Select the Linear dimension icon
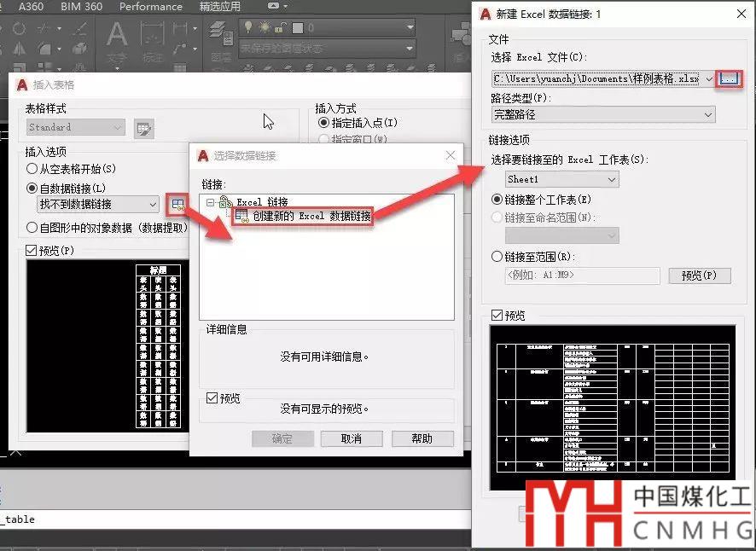 180,28
